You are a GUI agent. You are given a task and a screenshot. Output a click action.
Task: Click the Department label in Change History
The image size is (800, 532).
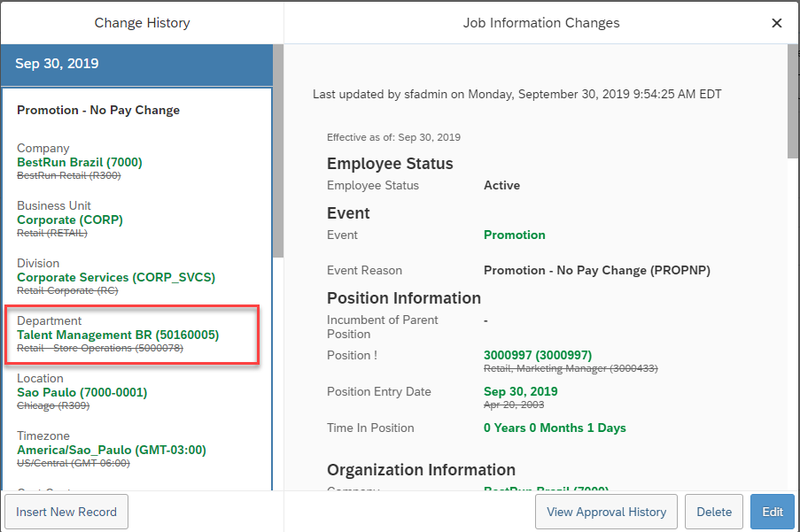(x=49, y=321)
